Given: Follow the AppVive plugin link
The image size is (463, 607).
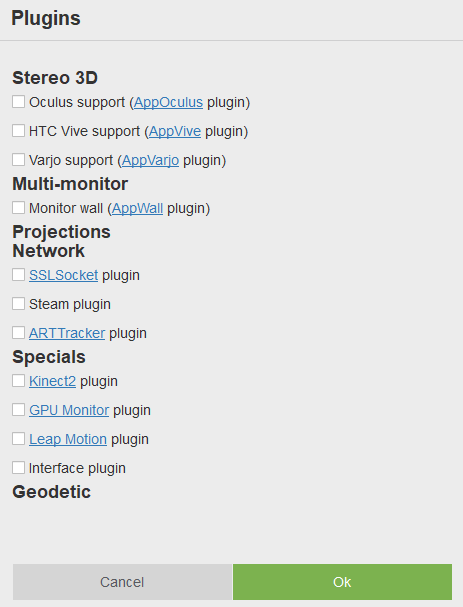Looking at the screenshot, I should point(175,132).
